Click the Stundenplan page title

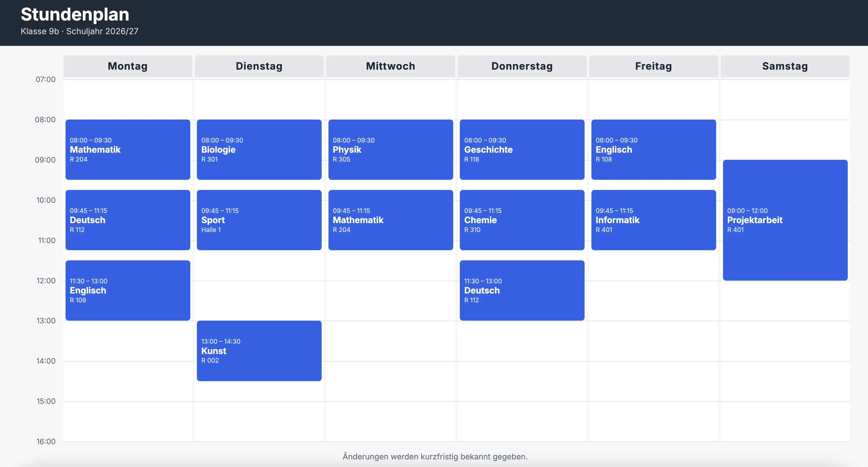pos(75,14)
